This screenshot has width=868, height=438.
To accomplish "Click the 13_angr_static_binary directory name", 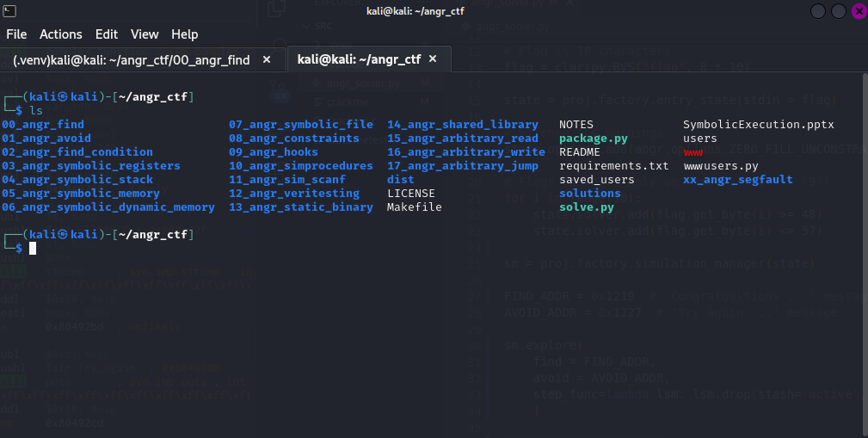I will (300, 207).
